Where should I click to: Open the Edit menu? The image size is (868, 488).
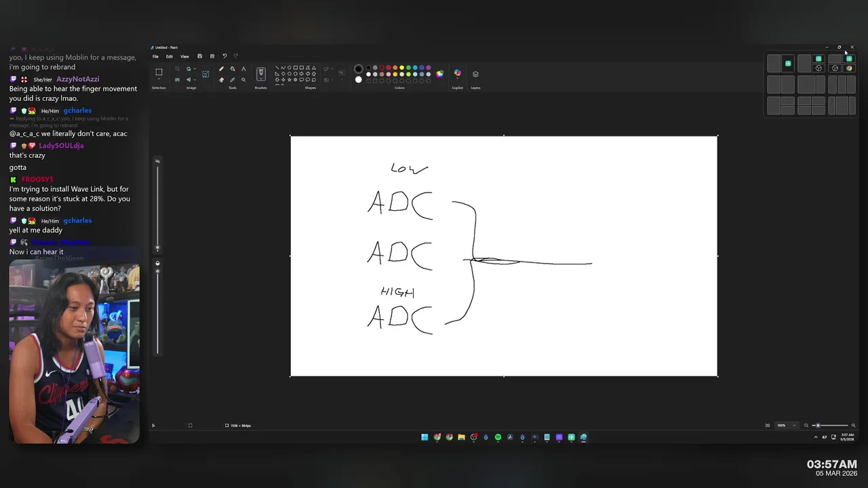(170, 56)
